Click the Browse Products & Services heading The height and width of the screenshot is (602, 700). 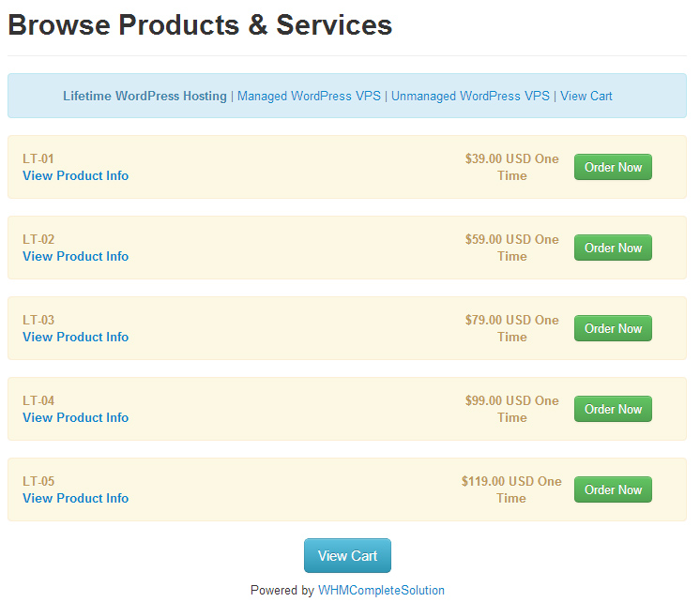click(x=200, y=25)
